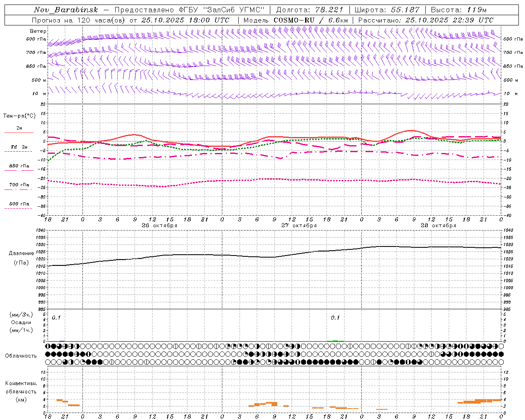The height and width of the screenshot is (420, 525).
Task: Select the Давление pressure panel label
Action: [21, 253]
